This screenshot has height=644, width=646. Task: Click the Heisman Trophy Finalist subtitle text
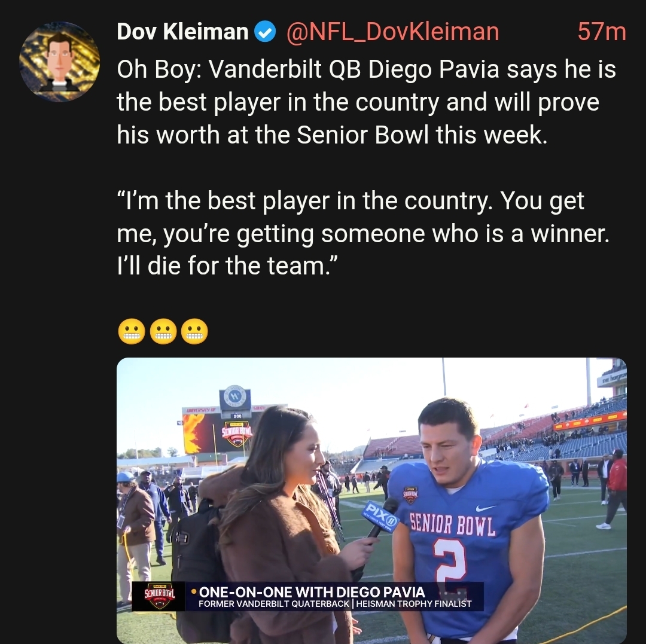click(x=414, y=604)
